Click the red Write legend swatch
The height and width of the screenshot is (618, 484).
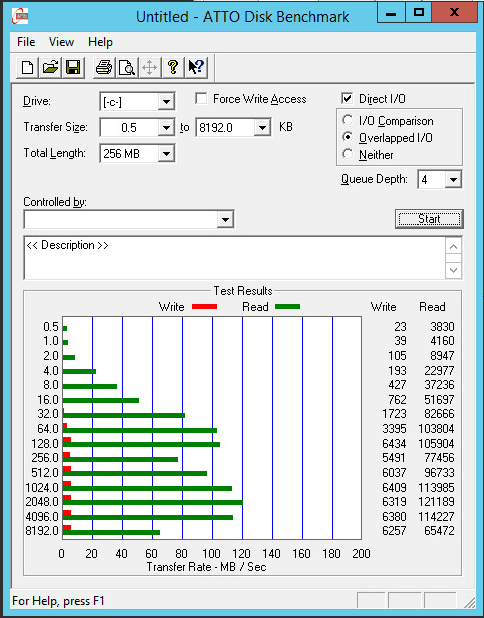coord(204,307)
